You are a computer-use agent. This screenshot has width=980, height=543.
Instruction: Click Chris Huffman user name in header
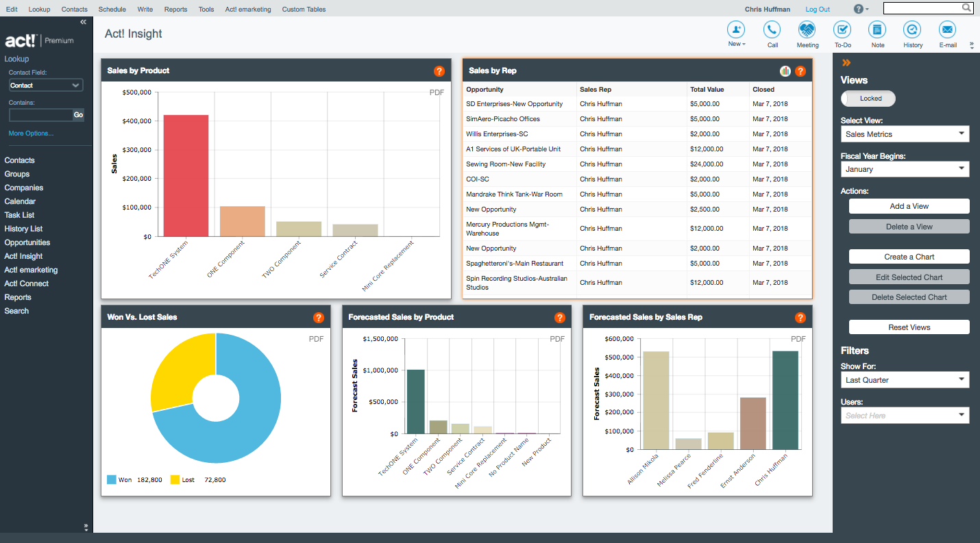click(768, 10)
